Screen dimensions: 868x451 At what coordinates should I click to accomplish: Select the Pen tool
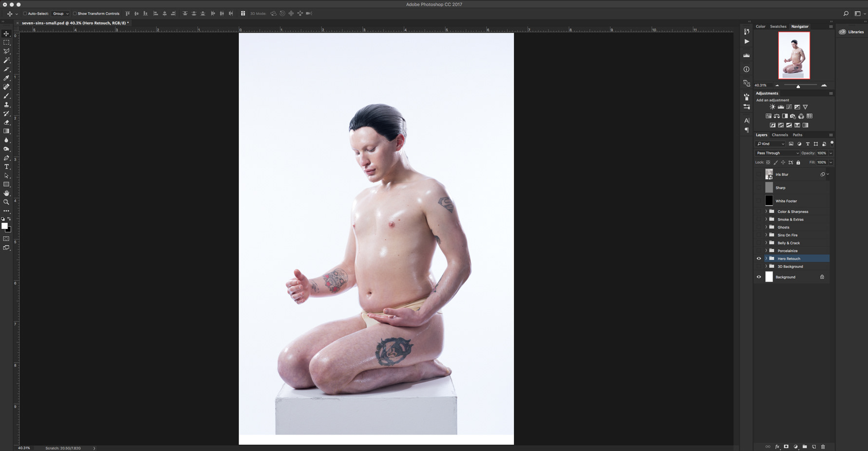click(x=6, y=158)
